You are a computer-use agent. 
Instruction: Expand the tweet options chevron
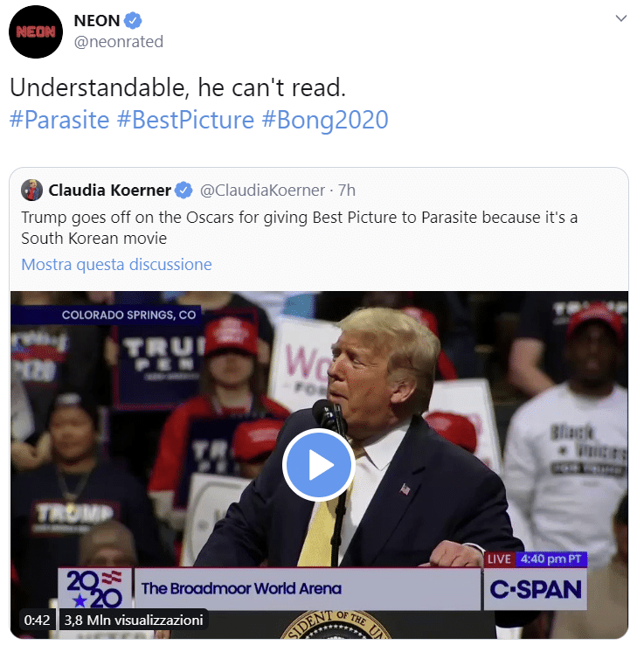[x=620, y=18]
